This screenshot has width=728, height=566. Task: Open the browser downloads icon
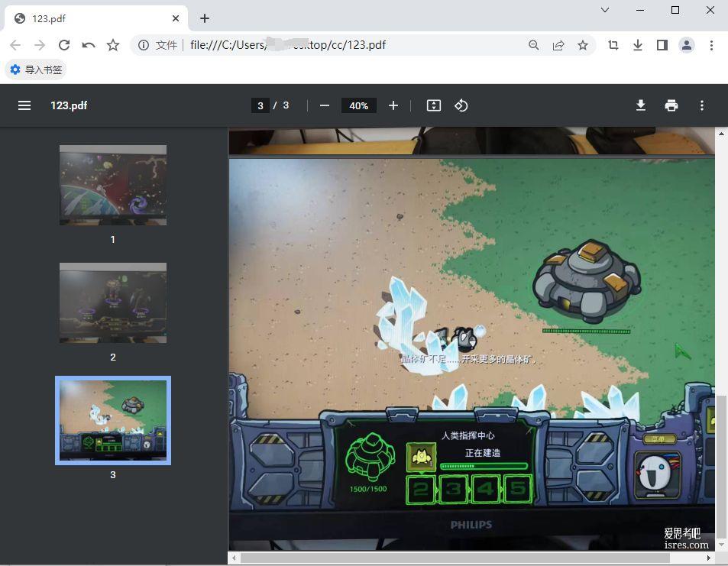click(x=638, y=45)
